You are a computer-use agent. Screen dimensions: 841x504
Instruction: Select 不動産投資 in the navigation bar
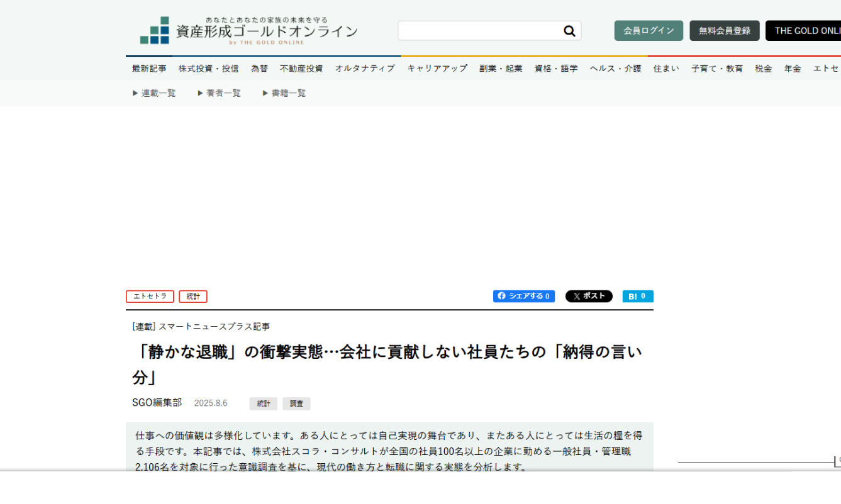[x=301, y=68]
